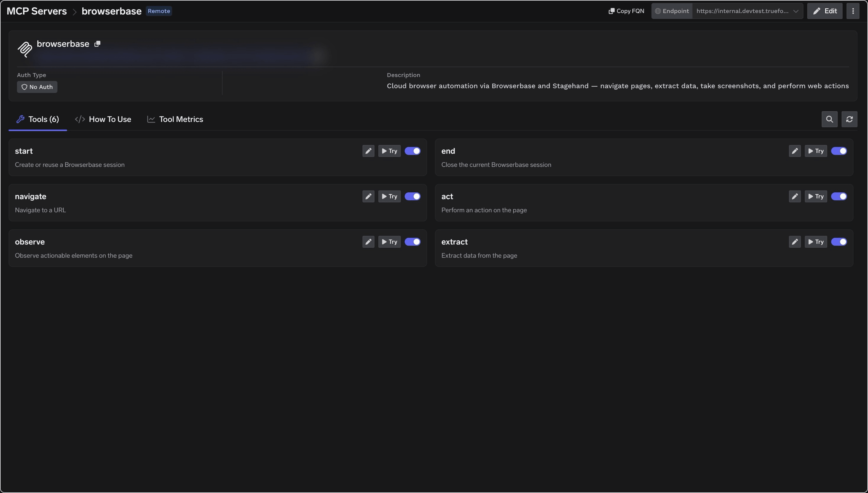Viewport: 868px width, 493px height.
Task: Click the pencil edit icon for end tool
Action: [x=795, y=151]
